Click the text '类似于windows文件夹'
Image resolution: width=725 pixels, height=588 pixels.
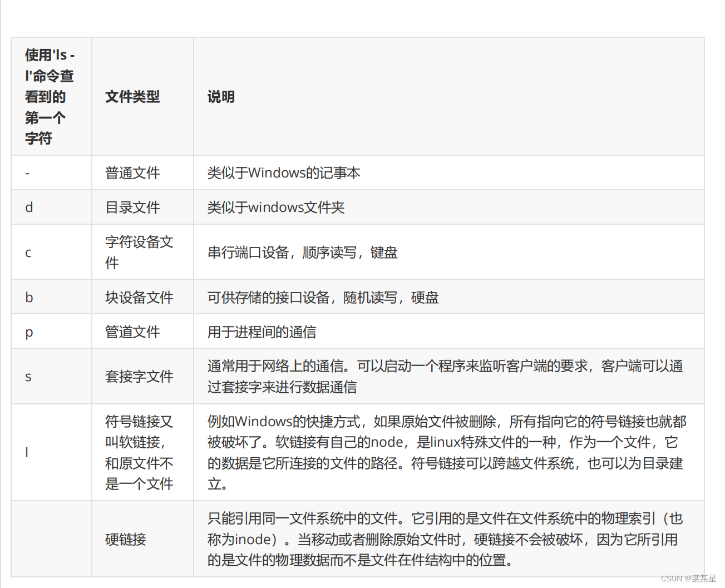tap(276, 207)
